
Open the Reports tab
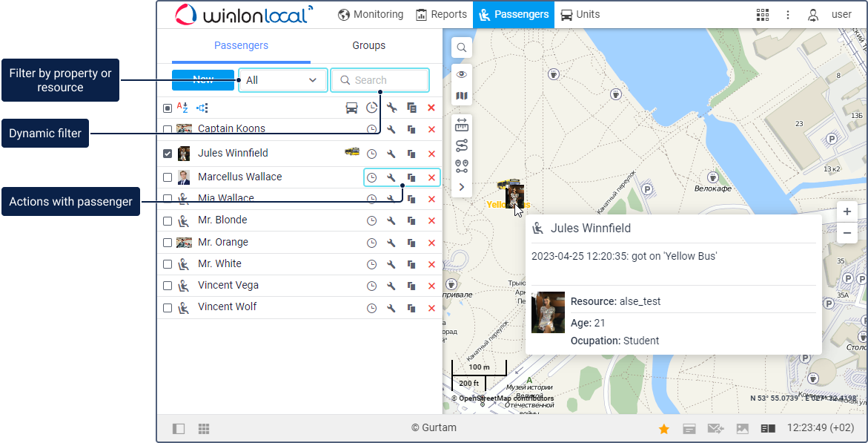click(x=441, y=14)
